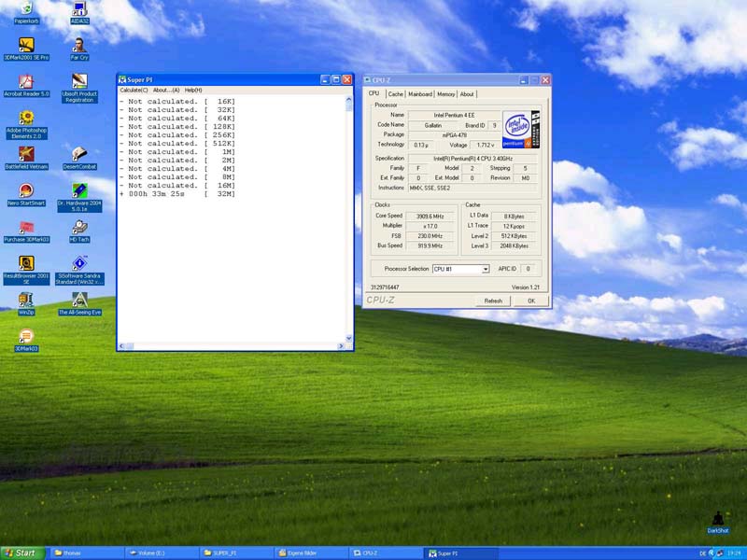Switch to CPU-Z taskbar button
Screen dimensions: 747x560
click(x=386, y=553)
